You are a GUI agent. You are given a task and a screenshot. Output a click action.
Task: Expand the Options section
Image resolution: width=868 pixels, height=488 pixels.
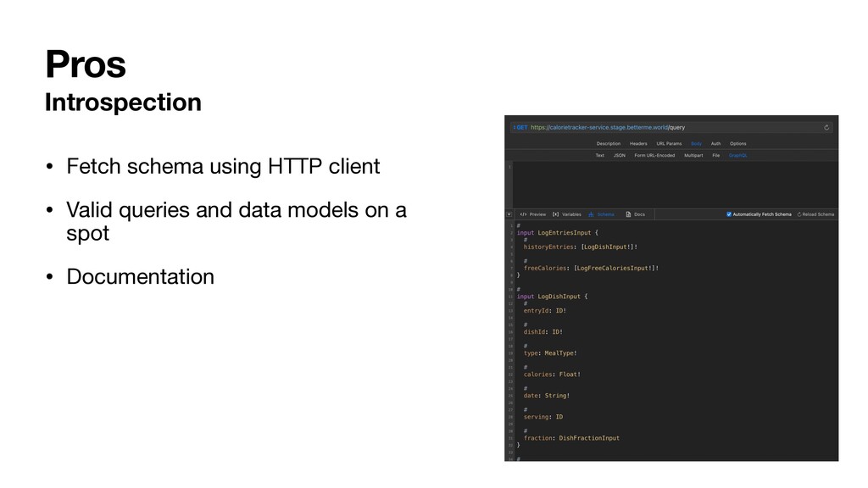738,143
